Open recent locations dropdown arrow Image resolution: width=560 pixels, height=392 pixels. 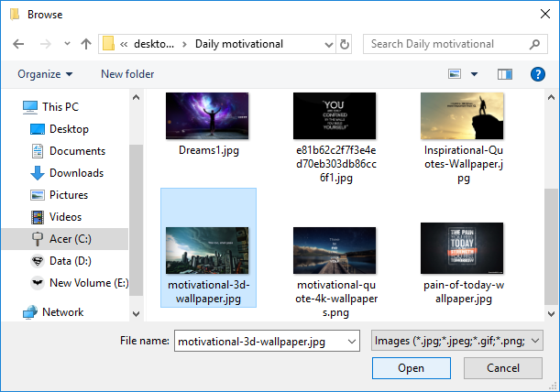(x=67, y=44)
